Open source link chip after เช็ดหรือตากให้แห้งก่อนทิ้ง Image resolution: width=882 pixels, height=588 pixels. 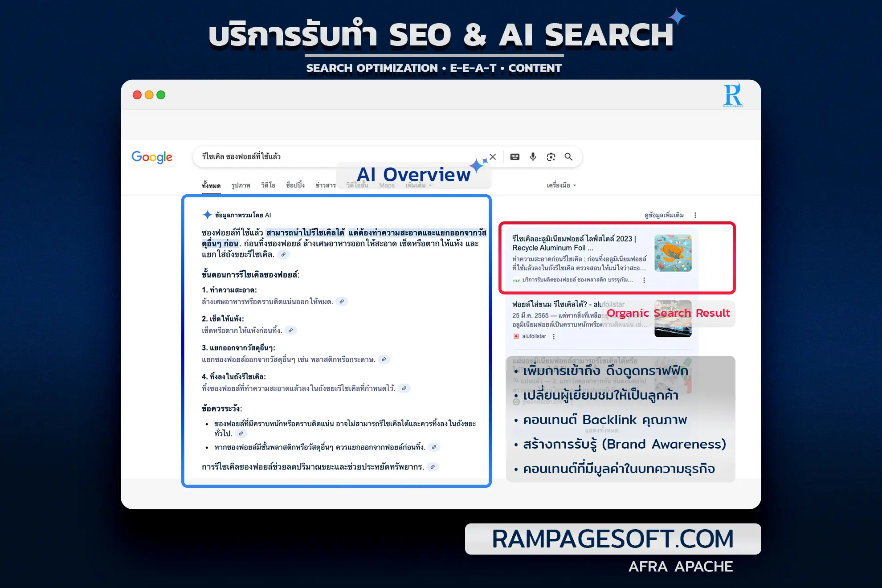pyautogui.click(x=290, y=331)
